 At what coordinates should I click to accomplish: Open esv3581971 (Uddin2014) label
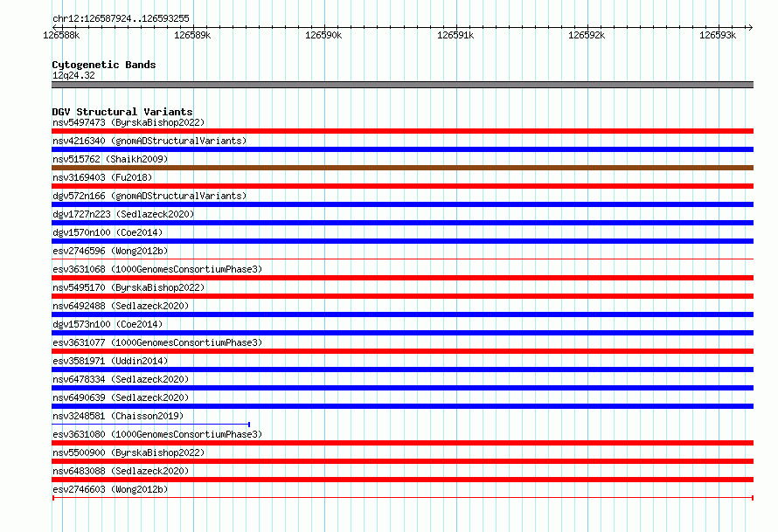(x=110, y=361)
